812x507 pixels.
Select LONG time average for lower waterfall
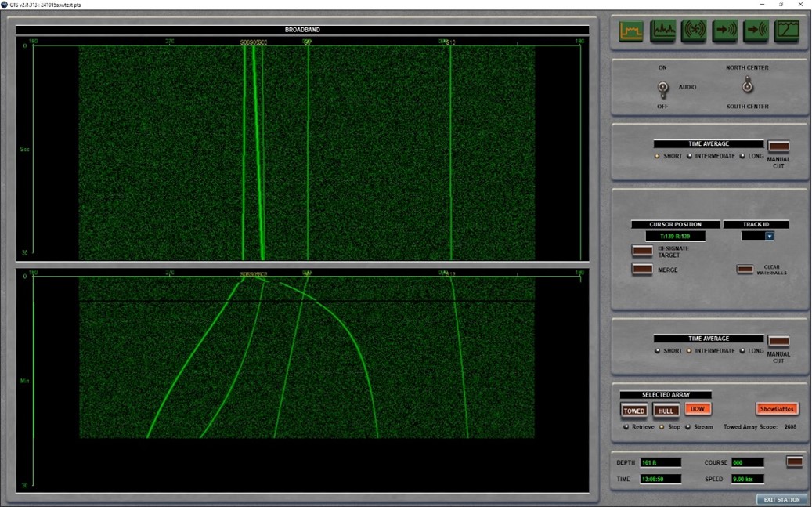[742, 351]
